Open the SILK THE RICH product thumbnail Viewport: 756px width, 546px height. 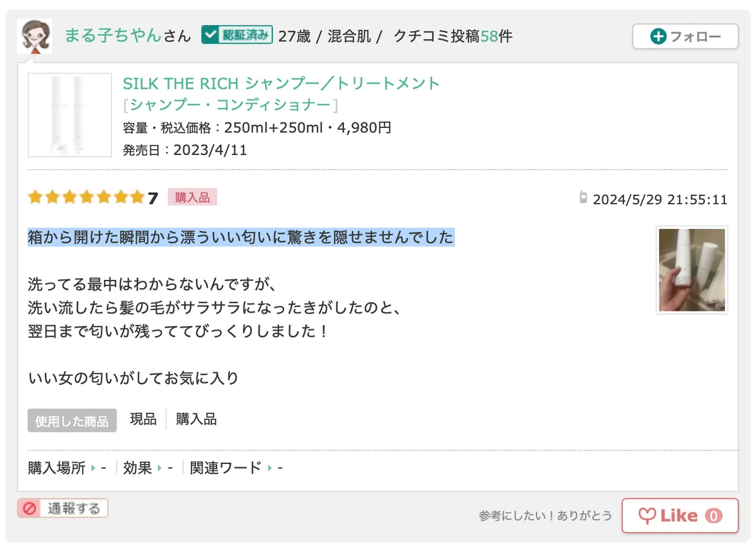(70, 115)
